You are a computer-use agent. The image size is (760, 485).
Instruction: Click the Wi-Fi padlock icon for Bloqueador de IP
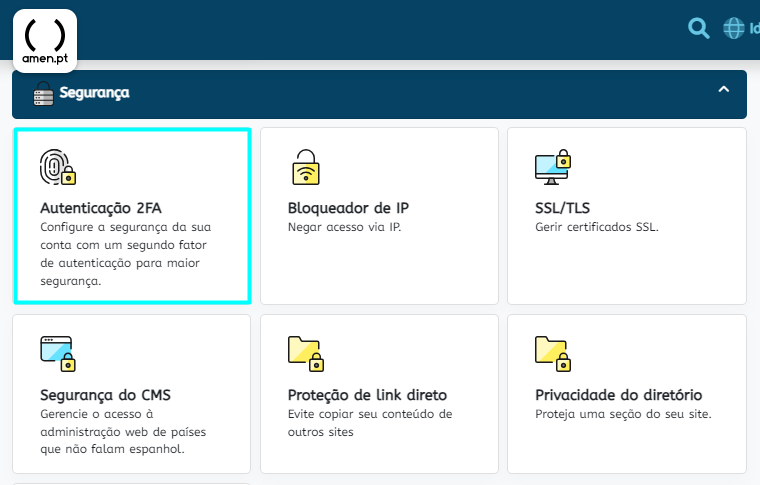tap(305, 167)
